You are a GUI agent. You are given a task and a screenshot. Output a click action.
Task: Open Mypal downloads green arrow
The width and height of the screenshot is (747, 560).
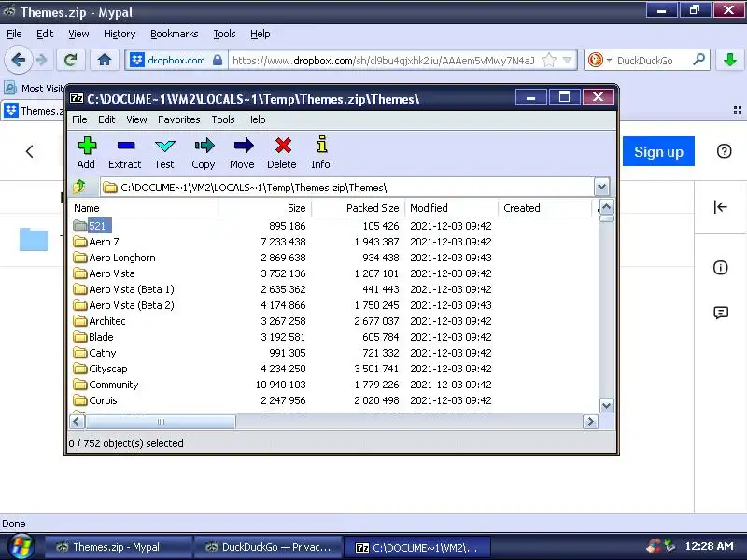coord(730,60)
